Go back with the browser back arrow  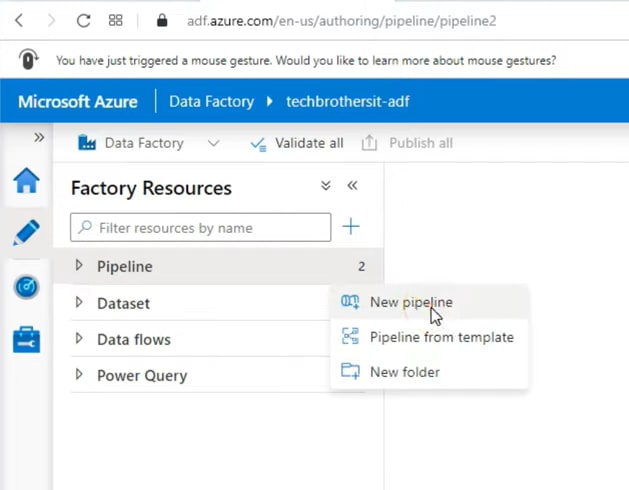[x=19, y=20]
